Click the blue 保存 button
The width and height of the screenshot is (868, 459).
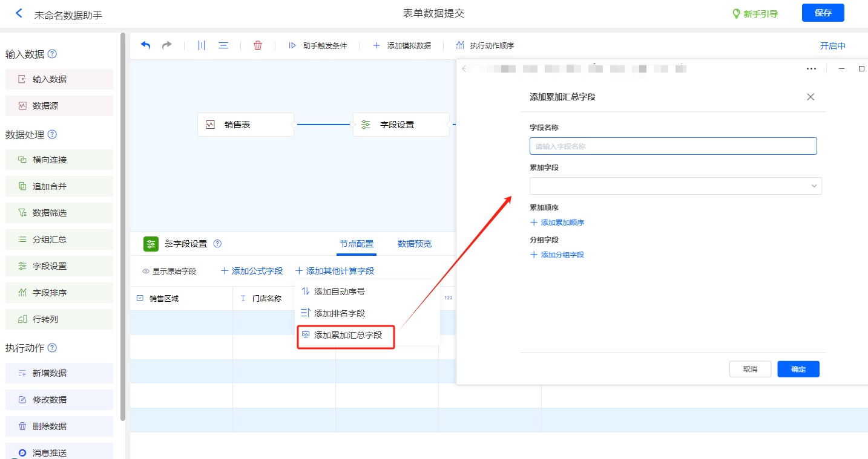(x=823, y=13)
